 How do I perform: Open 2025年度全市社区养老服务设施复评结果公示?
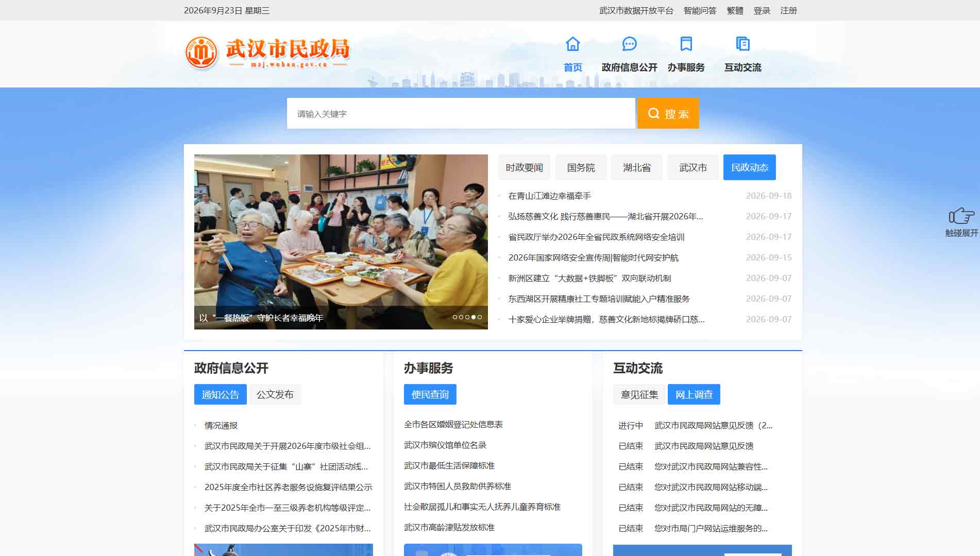(x=288, y=487)
